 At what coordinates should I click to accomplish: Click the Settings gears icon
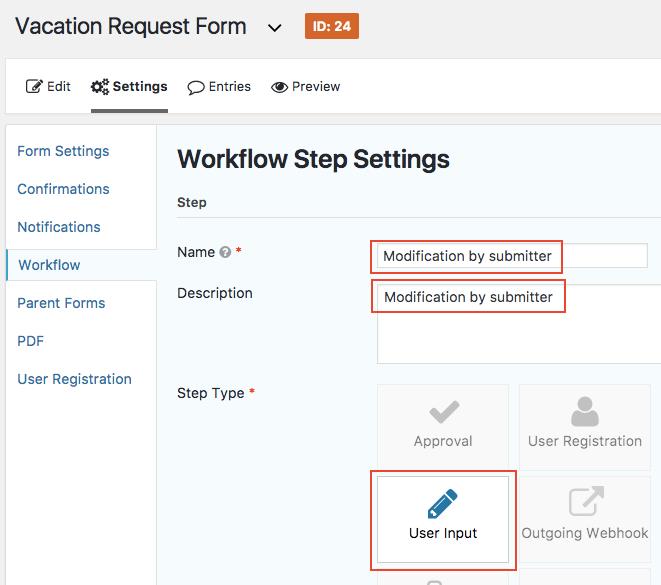click(x=100, y=87)
